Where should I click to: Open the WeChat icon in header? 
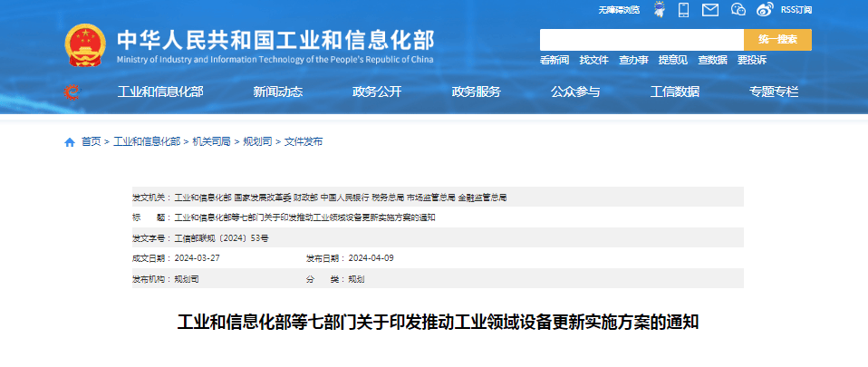coord(738,9)
